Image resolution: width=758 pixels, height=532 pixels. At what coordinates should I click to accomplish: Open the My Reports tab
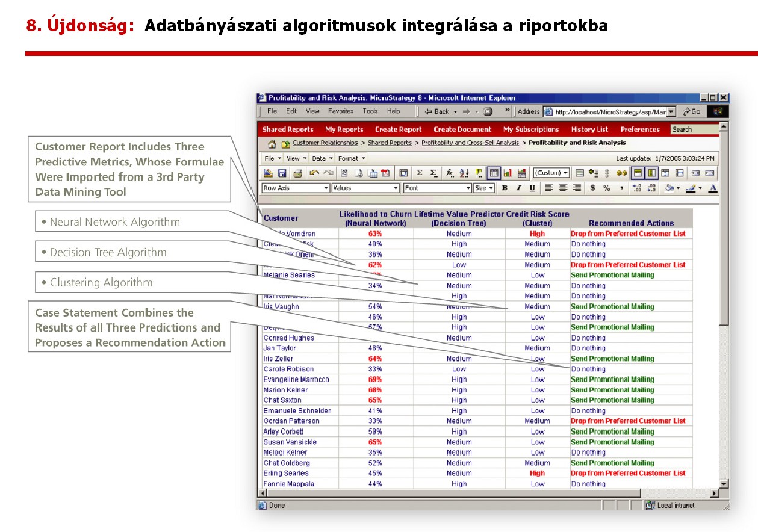[x=344, y=129]
